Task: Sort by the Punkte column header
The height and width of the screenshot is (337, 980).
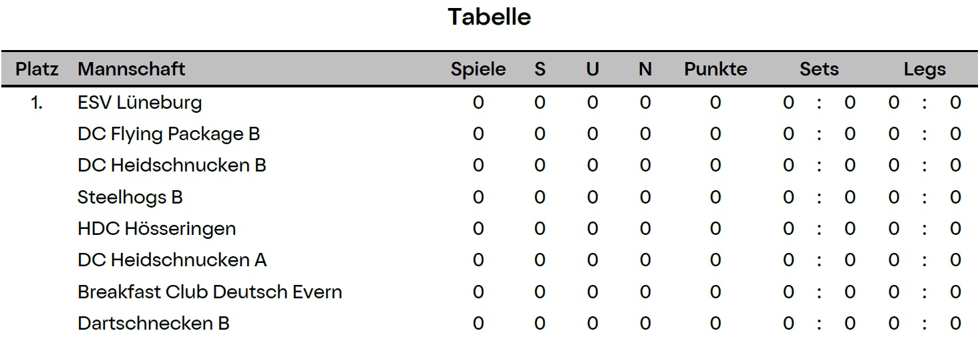Action: [x=715, y=69]
